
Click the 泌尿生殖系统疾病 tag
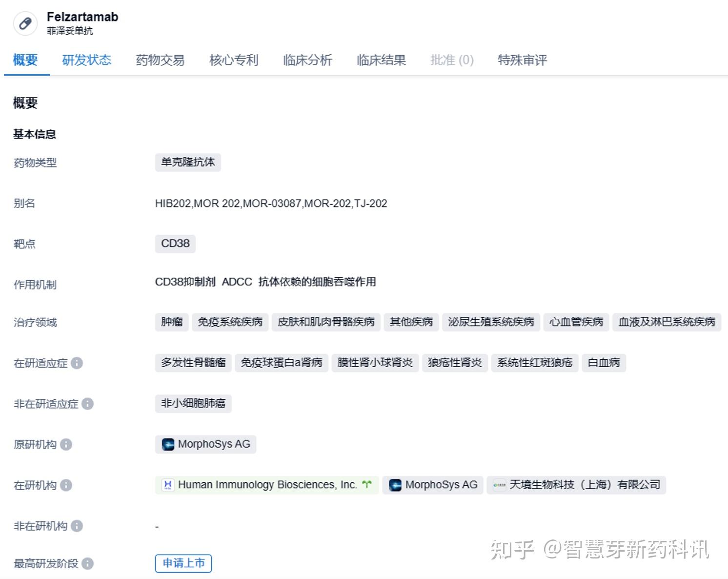[491, 322]
